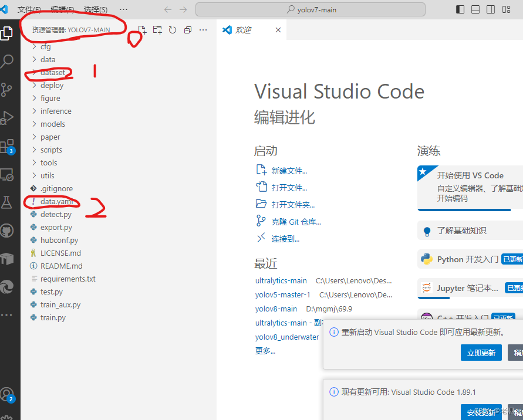Click 打开文件 open file link
523x420 pixels.
coord(282,187)
